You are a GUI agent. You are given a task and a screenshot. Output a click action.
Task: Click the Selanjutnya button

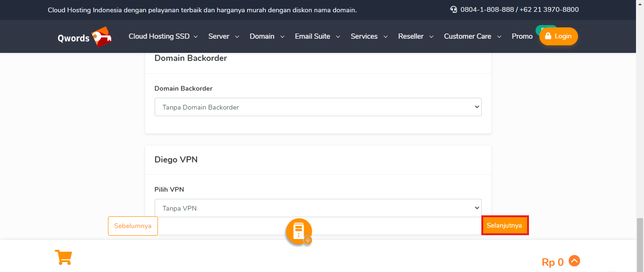coord(504,226)
